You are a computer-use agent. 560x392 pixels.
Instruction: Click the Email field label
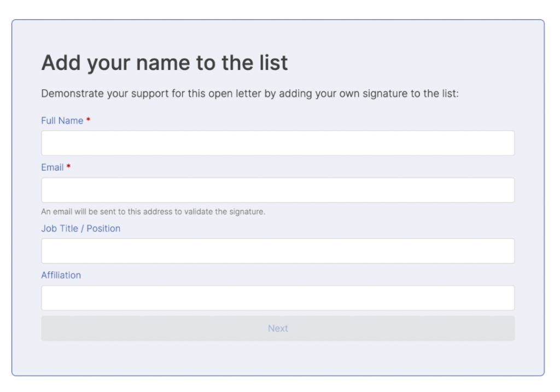click(52, 167)
